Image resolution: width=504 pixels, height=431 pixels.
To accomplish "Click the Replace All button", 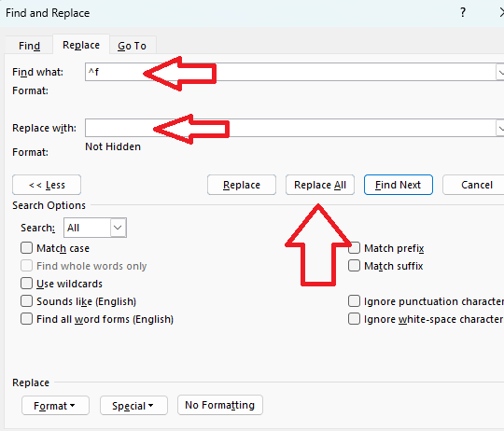I will click(x=320, y=185).
